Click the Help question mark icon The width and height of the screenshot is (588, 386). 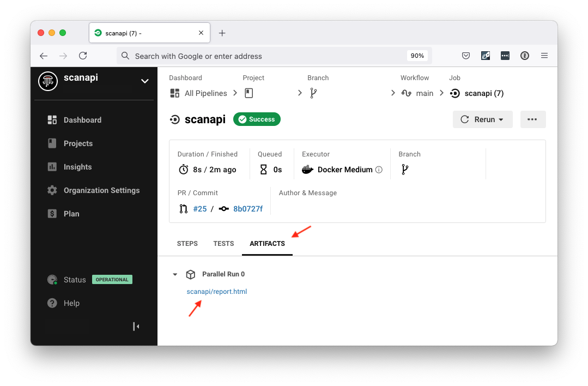(x=51, y=303)
